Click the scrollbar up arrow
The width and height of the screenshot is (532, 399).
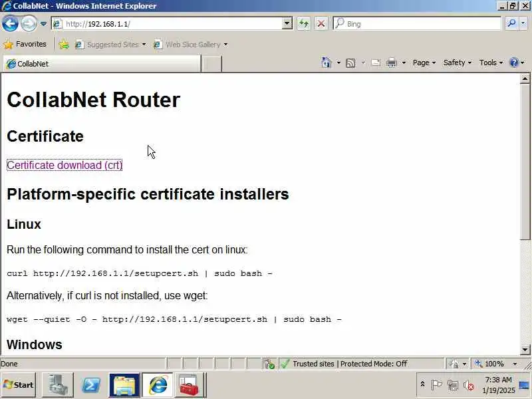525,78
